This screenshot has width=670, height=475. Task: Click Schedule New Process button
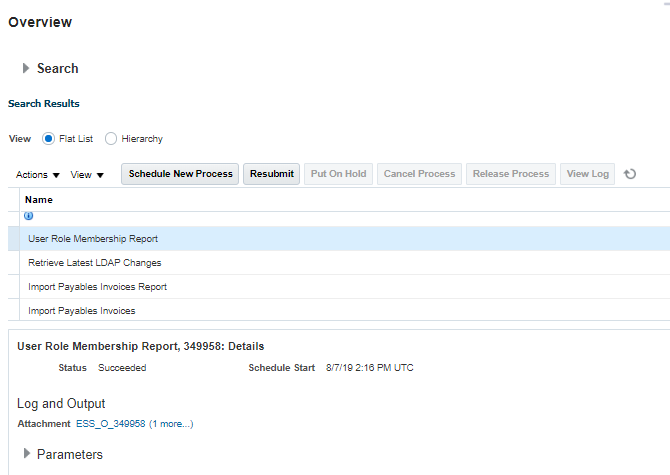coord(180,174)
